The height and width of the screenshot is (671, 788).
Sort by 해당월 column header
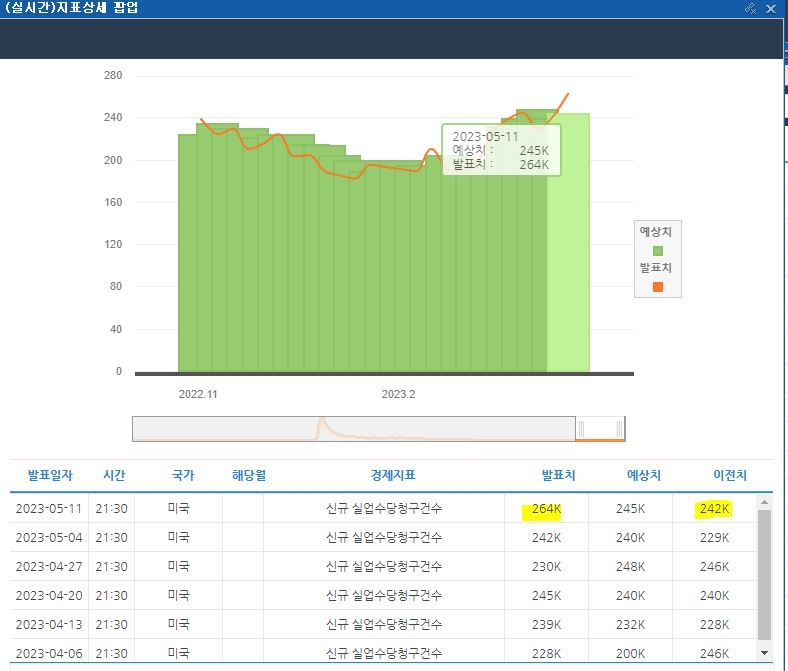click(x=249, y=475)
